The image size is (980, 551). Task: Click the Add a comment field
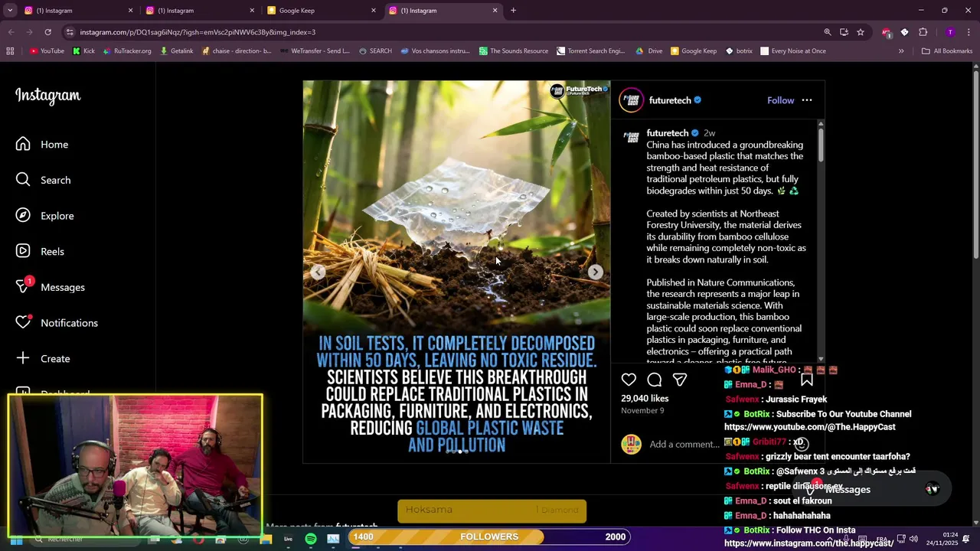(684, 444)
